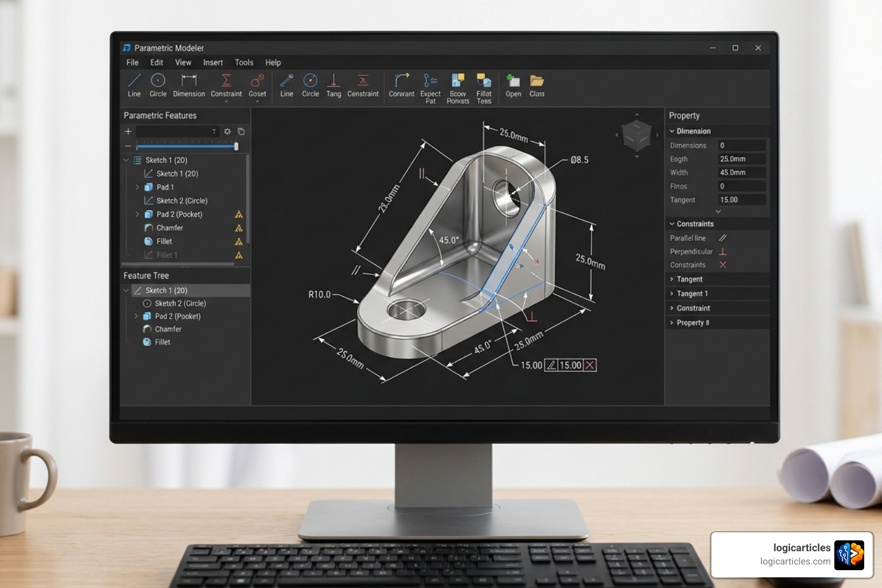Expand the Tangent section
Screen dimensions: 882x588
tap(672, 279)
